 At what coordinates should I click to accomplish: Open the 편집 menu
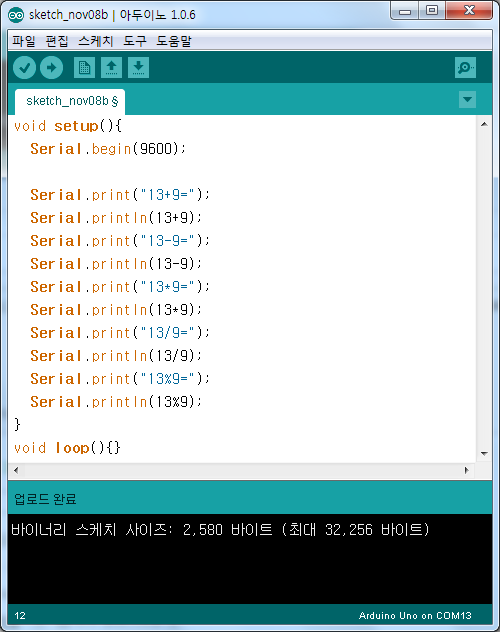coord(57,41)
